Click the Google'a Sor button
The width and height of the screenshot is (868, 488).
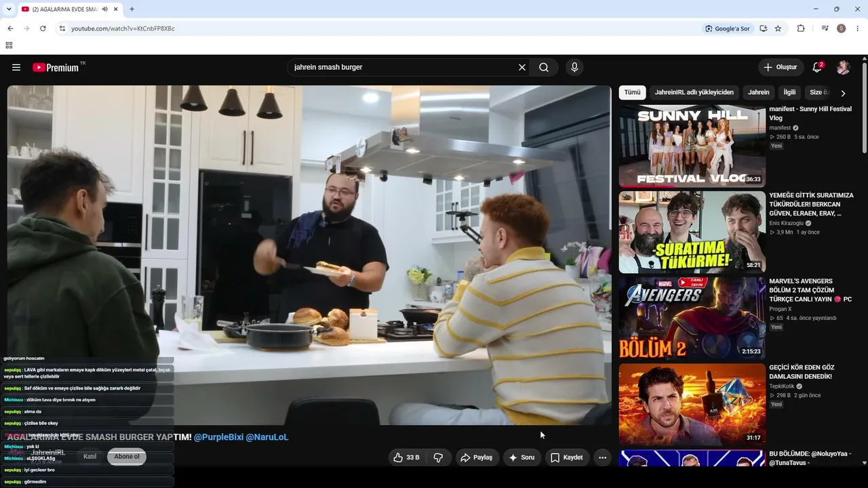point(727,28)
